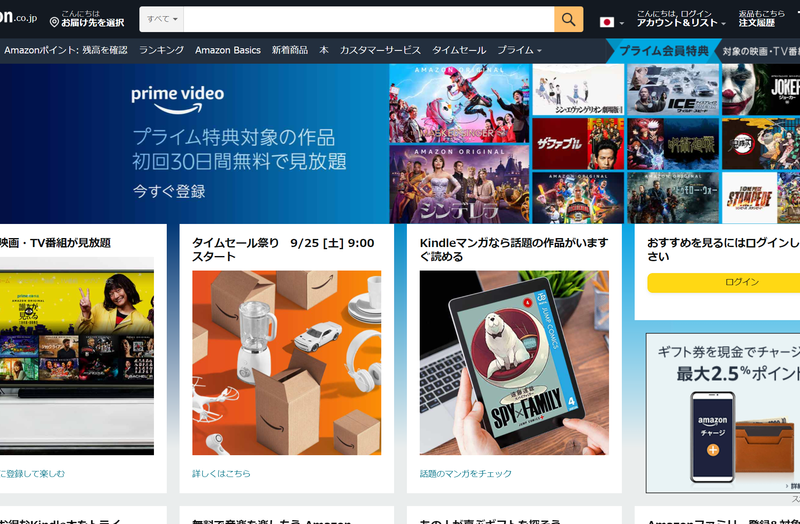
Task: Click the SPY×FAMILY Kindle tablet image
Action: pos(514,363)
